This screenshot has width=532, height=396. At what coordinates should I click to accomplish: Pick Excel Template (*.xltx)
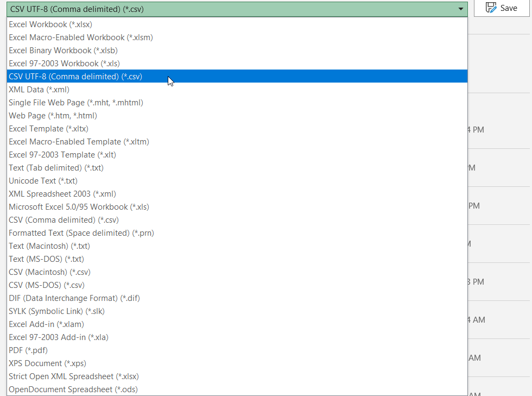tap(237, 129)
